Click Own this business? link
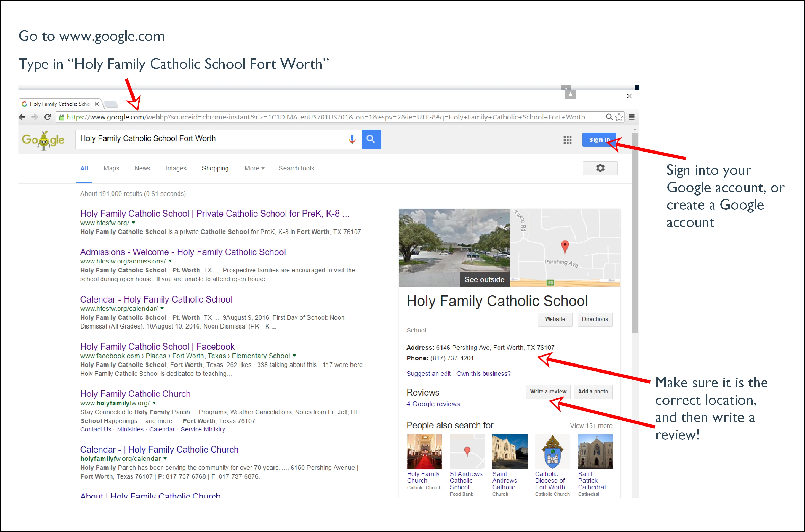The width and height of the screenshot is (805, 532). point(483,374)
